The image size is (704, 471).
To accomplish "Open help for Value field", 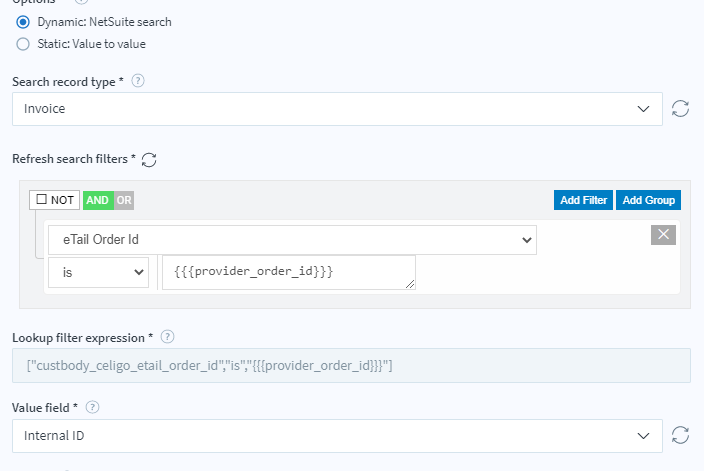I will pos(92,407).
